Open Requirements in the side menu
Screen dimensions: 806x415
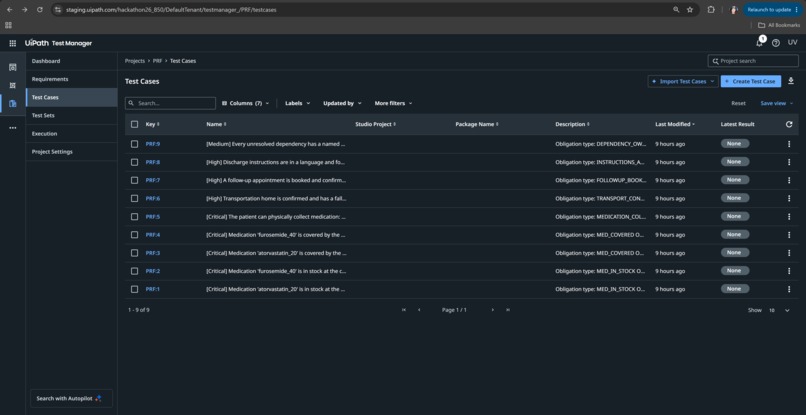(x=71, y=79)
